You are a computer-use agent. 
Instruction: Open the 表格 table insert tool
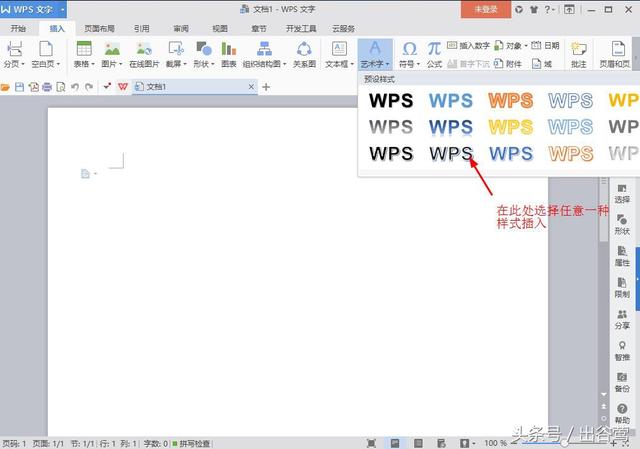point(84,54)
